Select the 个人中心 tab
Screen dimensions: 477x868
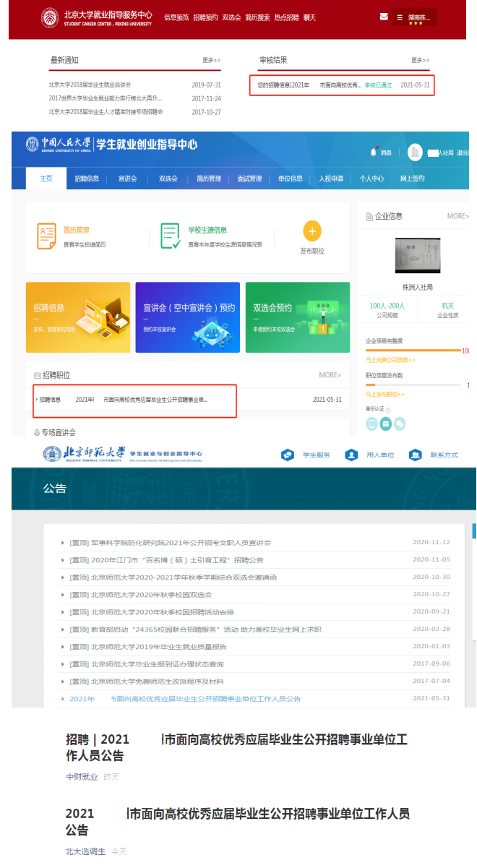pyautogui.click(x=371, y=179)
